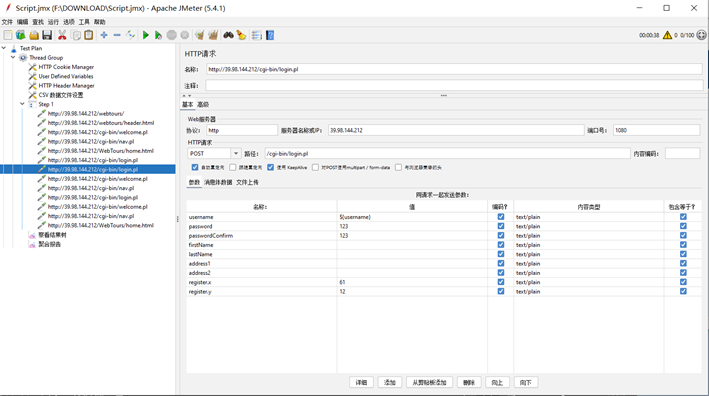Open the Function Helper list icon
The image size is (709, 396).
[x=256, y=35]
